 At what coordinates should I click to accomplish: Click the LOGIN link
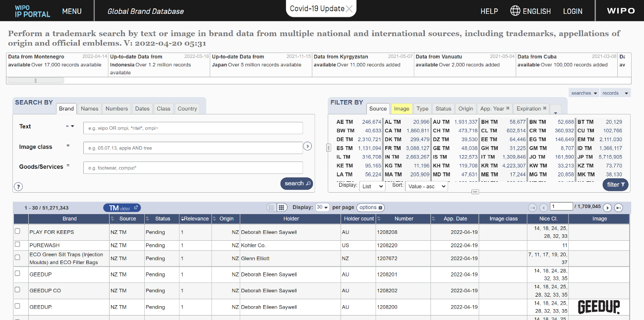point(573,11)
